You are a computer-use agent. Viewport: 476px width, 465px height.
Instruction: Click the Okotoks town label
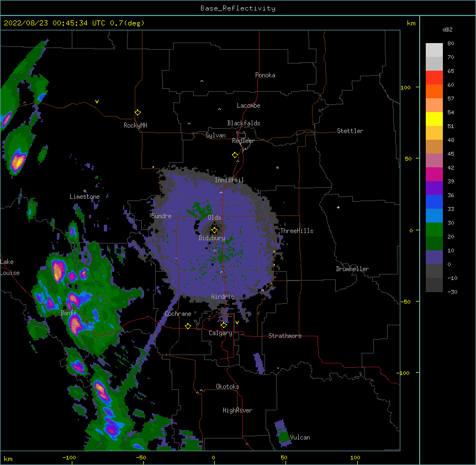(x=228, y=387)
